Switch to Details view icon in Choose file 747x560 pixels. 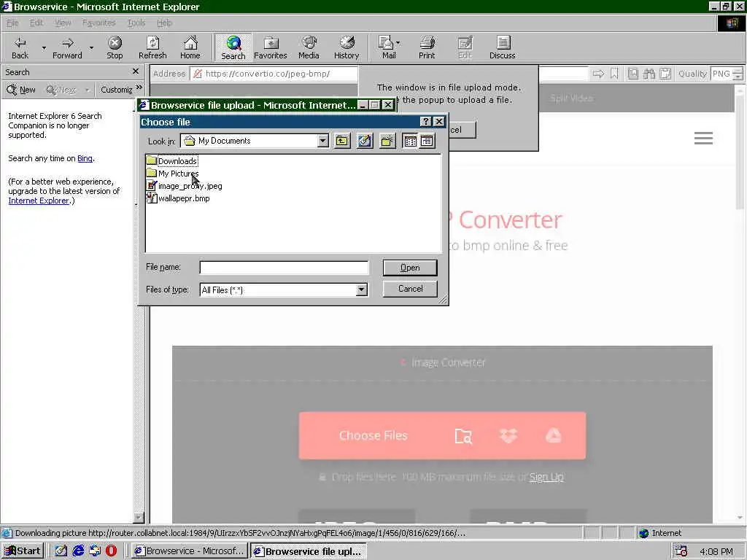click(427, 141)
